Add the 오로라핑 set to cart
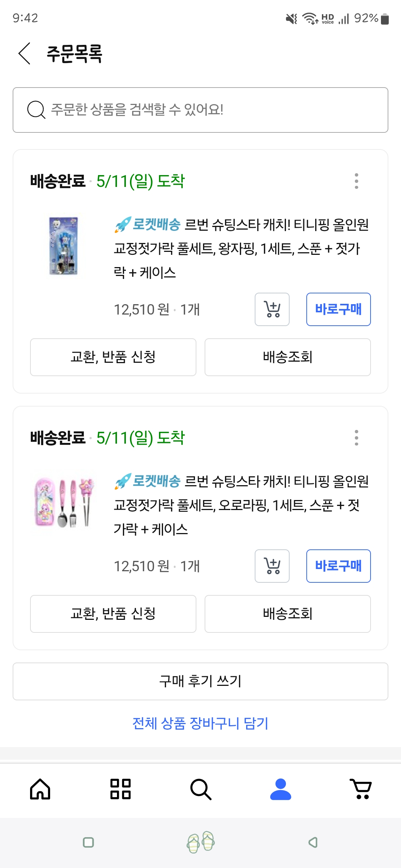 pos(272,566)
